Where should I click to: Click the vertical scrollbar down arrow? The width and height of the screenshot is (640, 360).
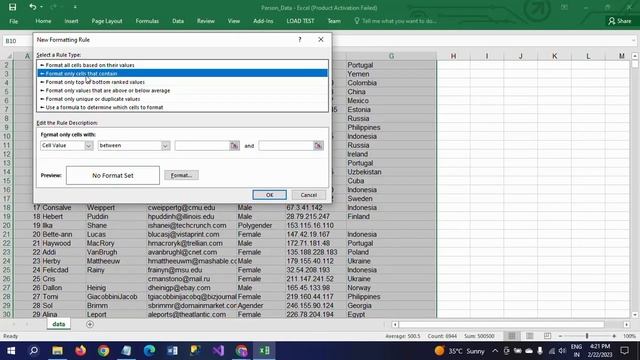click(x=635, y=315)
